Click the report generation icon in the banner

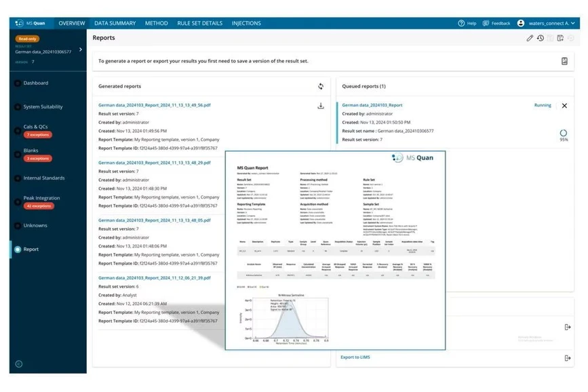(x=564, y=61)
